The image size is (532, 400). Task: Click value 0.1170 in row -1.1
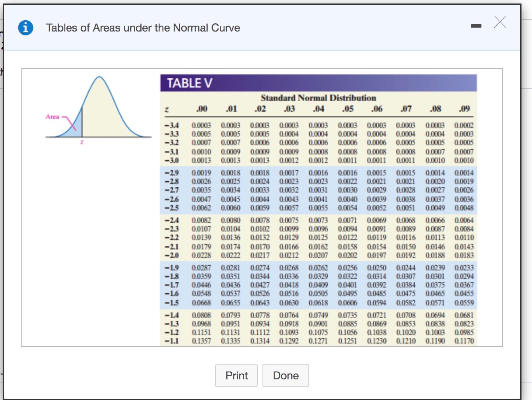(x=464, y=341)
